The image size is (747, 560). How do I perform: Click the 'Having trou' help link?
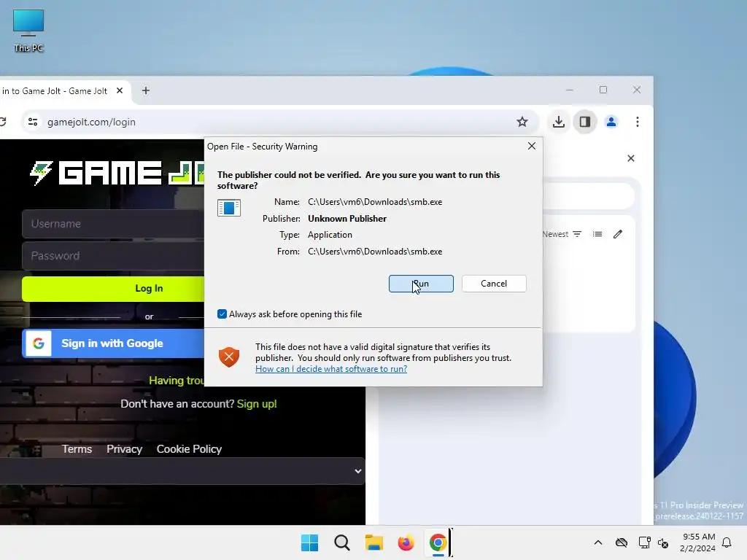tap(177, 381)
